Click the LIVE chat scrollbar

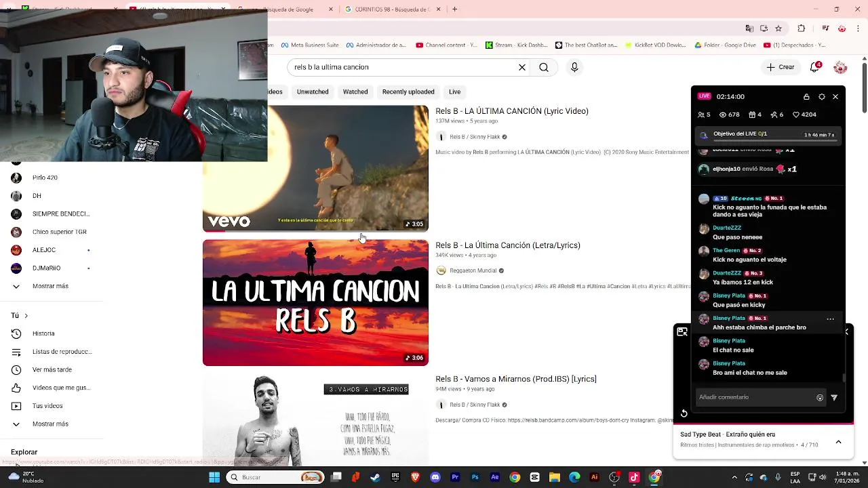844,378
